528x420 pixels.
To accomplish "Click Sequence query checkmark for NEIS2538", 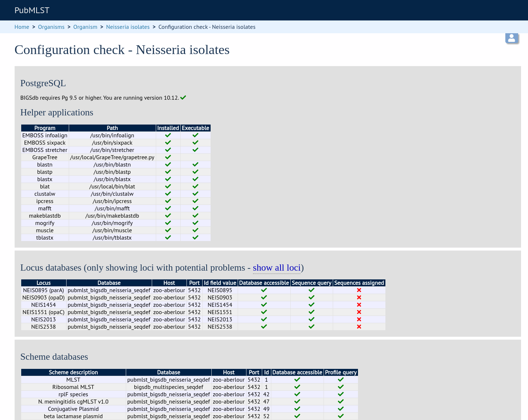I will point(312,327).
